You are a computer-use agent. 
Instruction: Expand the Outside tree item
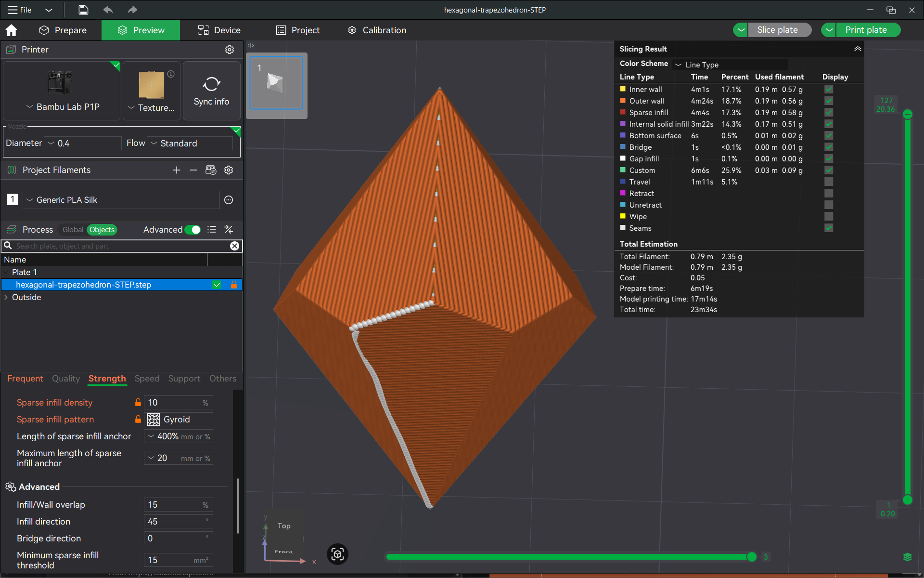pos(6,297)
